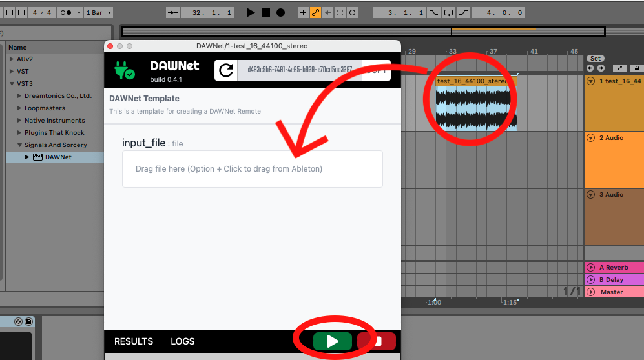Click the Name column header in browser
The width and height of the screenshot is (644, 360).
[17, 48]
